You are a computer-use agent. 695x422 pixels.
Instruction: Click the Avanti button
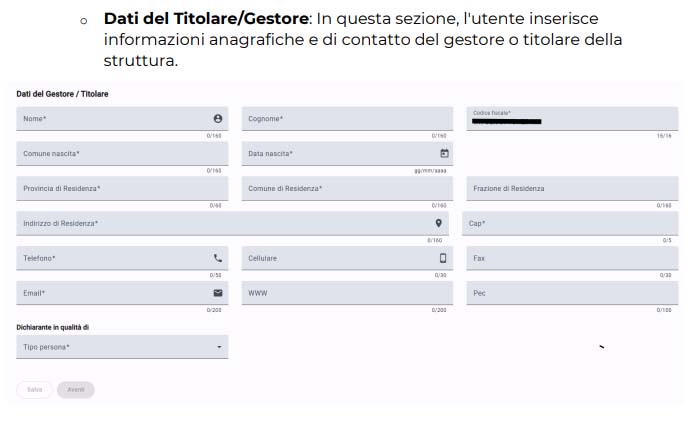(x=76, y=390)
